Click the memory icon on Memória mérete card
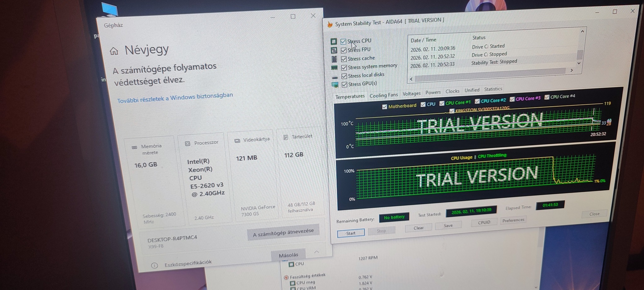The width and height of the screenshot is (644, 290). (x=134, y=147)
